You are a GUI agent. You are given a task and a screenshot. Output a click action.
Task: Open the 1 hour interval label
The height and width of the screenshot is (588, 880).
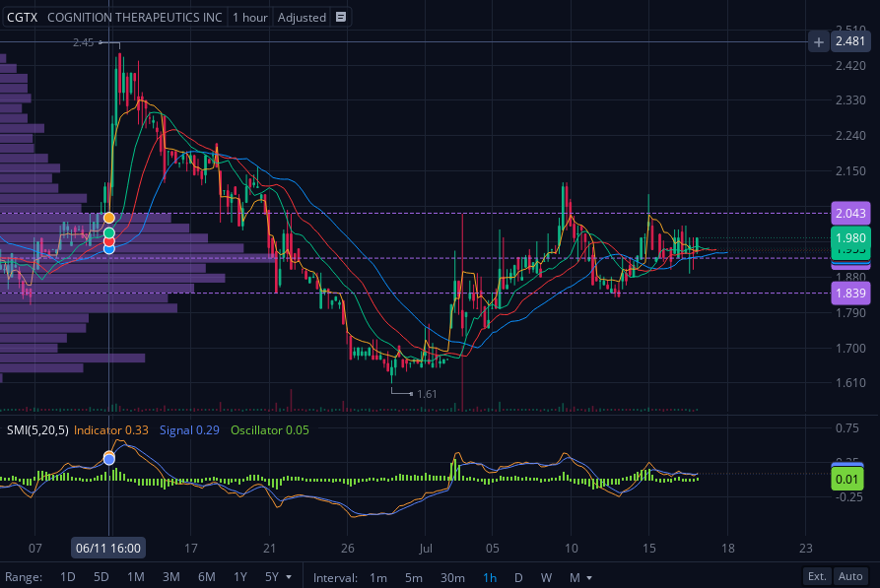[250, 18]
